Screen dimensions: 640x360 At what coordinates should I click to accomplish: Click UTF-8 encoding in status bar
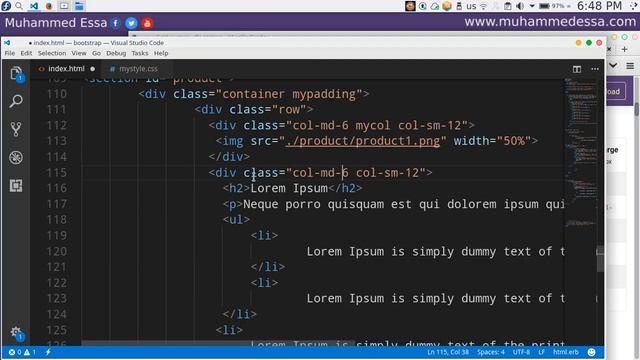521,352
